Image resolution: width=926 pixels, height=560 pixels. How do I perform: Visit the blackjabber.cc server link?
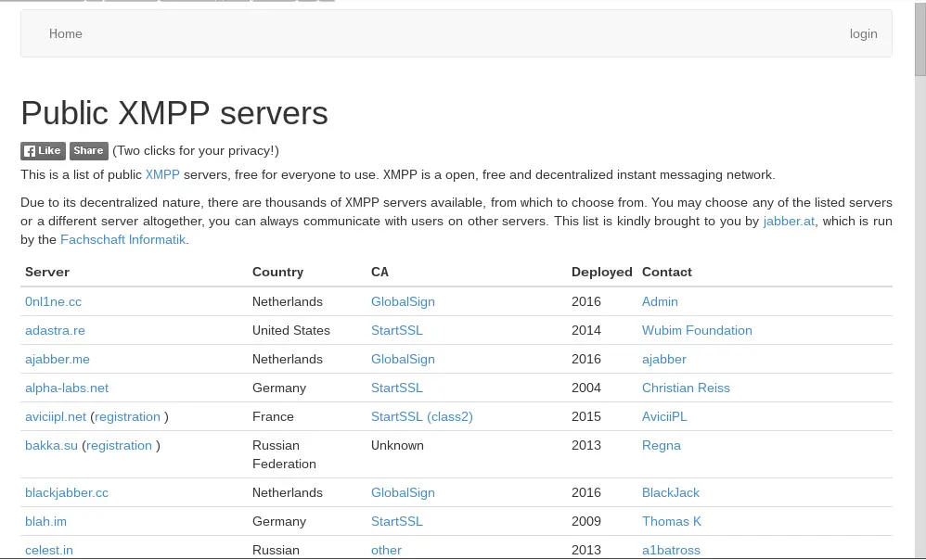tap(67, 492)
